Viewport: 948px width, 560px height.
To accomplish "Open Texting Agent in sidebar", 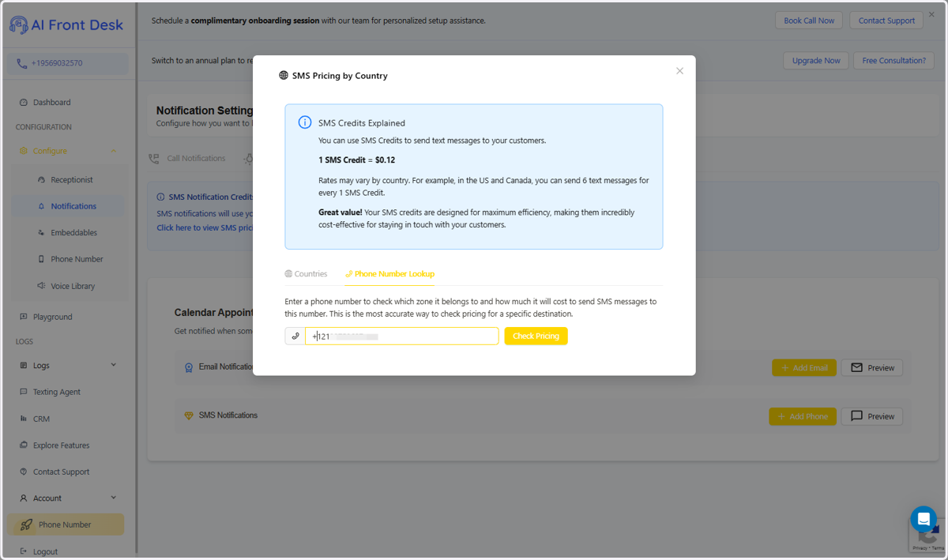I will [56, 392].
